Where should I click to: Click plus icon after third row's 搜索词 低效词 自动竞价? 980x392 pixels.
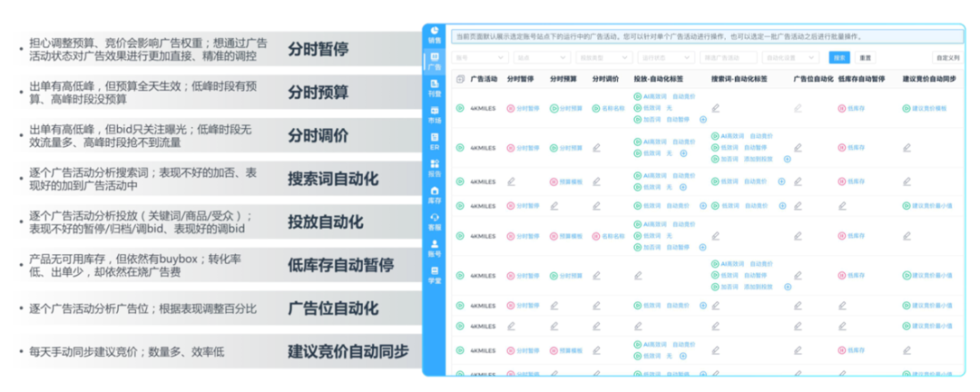[x=782, y=181]
